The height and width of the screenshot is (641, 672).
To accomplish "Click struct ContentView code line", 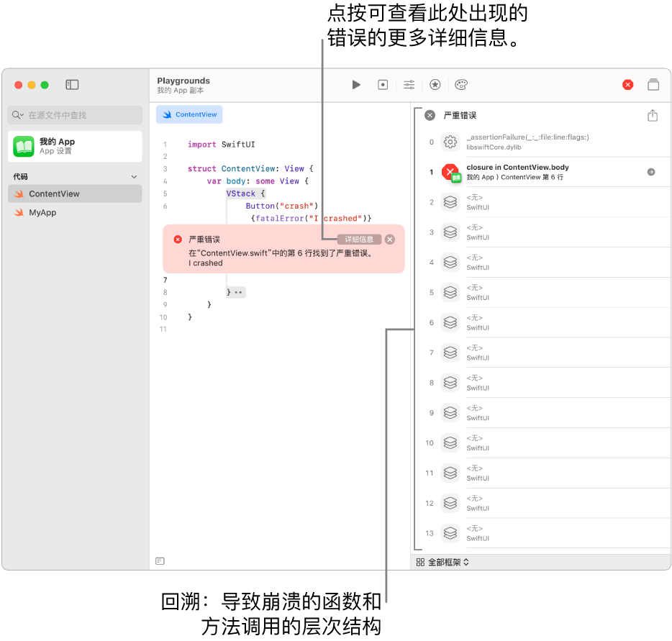I will coord(250,169).
